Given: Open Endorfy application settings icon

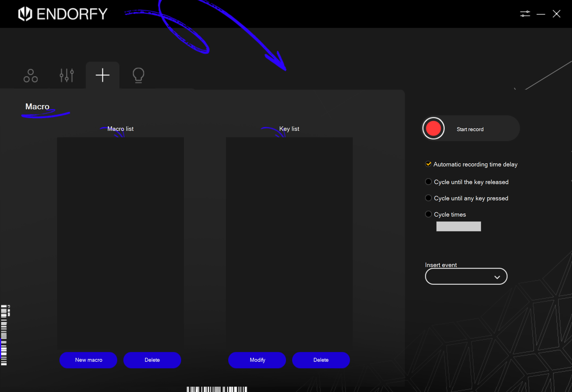Looking at the screenshot, I should (x=525, y=13).
